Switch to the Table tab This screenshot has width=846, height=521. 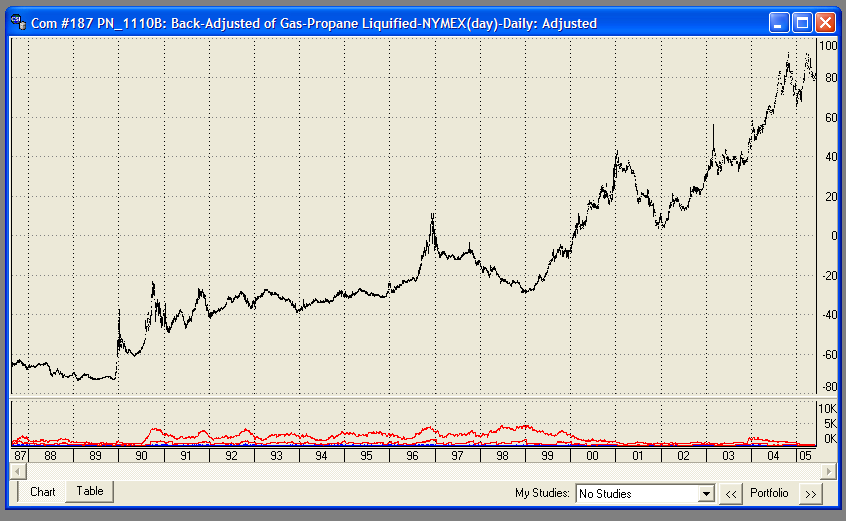pyautogui.click(x=90, y=491)
